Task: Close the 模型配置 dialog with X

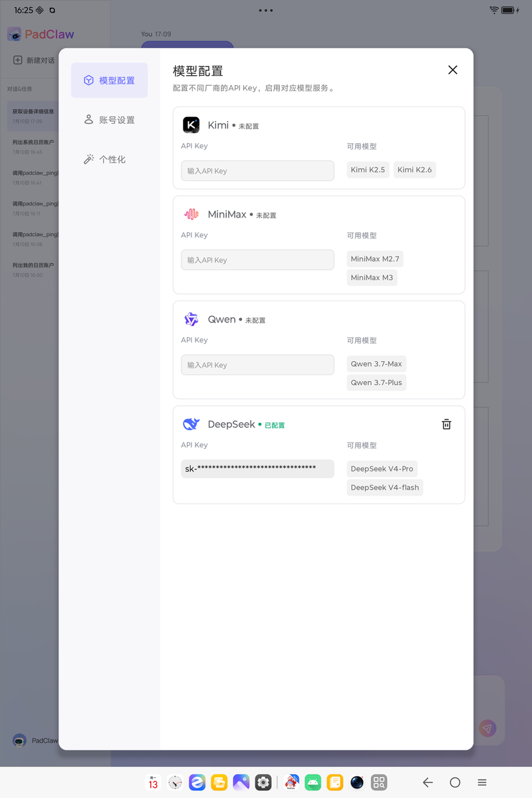Action: click(x=453, y=70)
